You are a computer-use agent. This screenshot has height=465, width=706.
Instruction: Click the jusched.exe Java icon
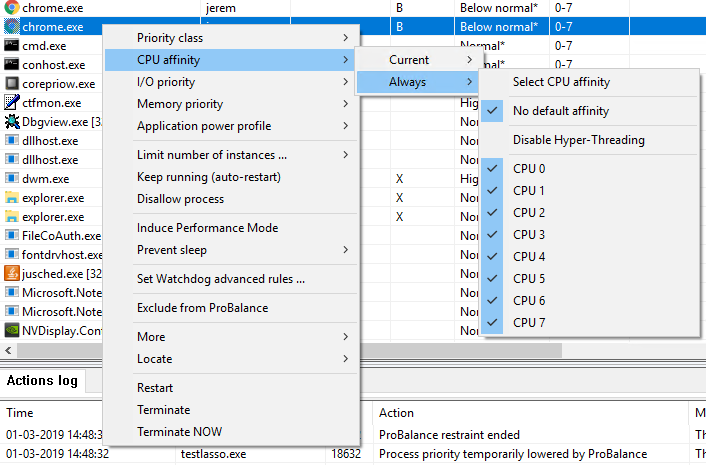tap(12, 273)
